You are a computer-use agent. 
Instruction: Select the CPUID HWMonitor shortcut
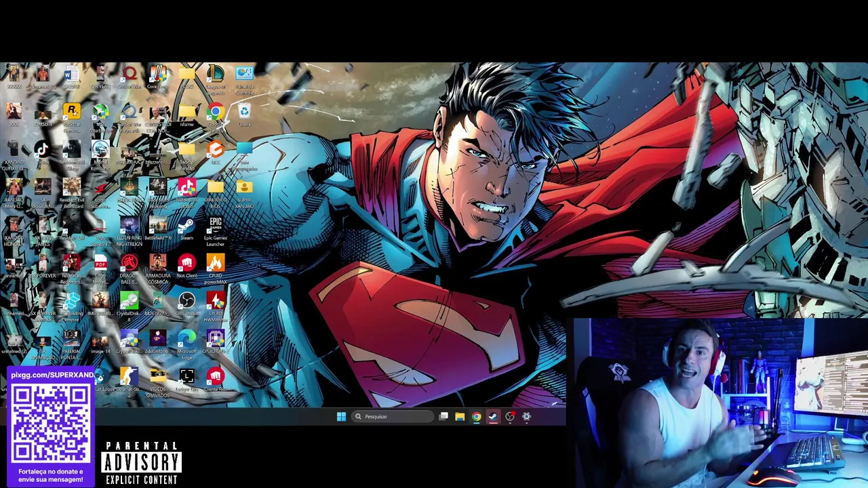click(216, 308)
